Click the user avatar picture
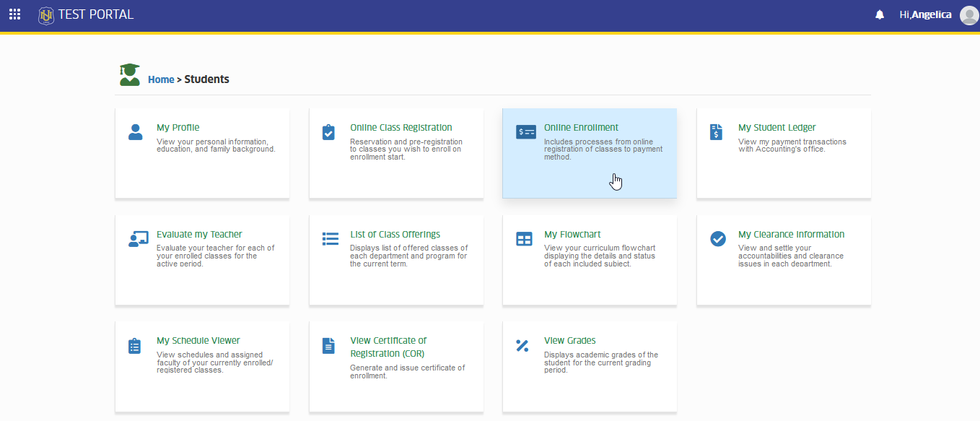This screenshot has height=421, width=980. [968, 14]
